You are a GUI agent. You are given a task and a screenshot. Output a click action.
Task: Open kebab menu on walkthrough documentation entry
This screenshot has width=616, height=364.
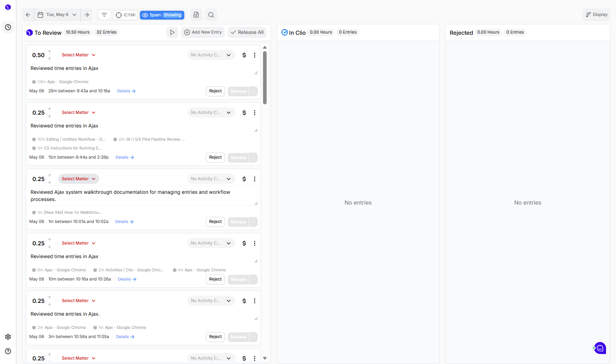tap(255, 179)
